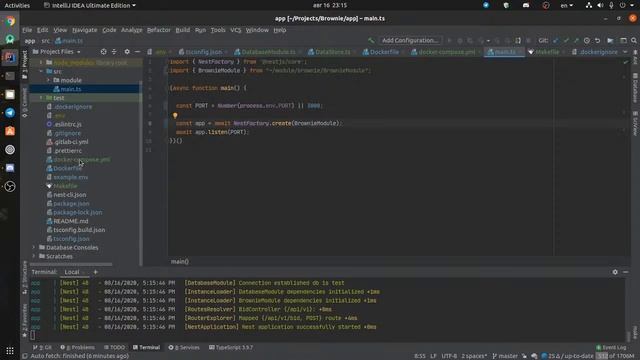Expand the module folder
Screen dimensions: 640x360
point(48,80)
